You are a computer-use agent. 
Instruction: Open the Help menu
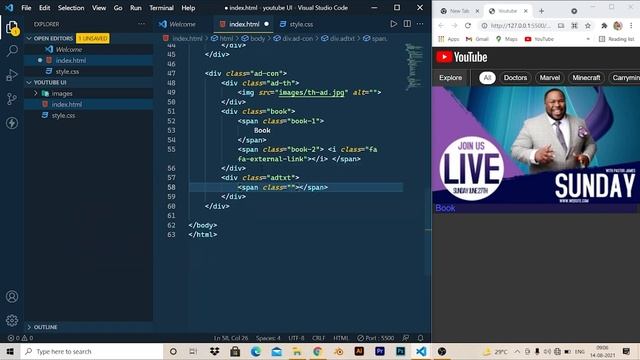[188, 8]
